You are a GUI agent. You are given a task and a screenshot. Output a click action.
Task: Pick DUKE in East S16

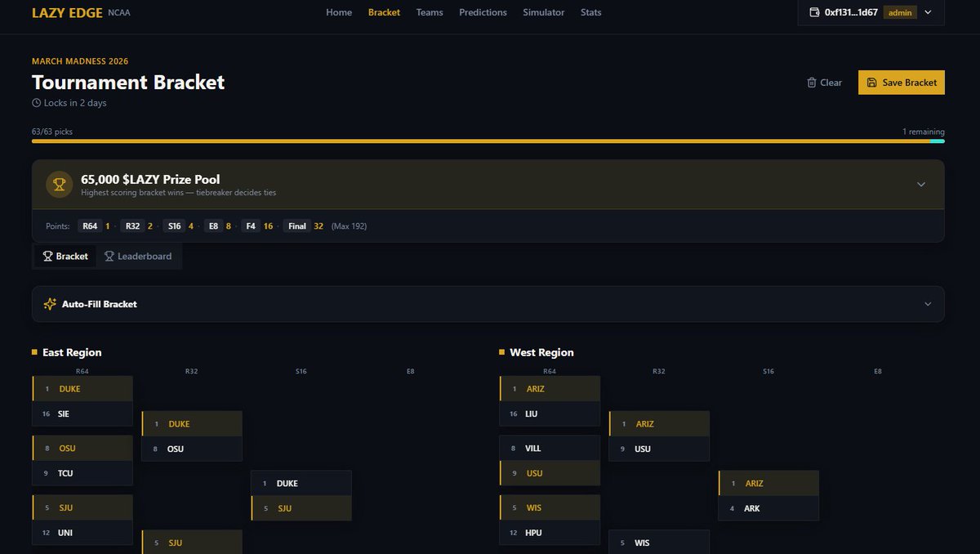pyautogui.click(x=301, y=484)
